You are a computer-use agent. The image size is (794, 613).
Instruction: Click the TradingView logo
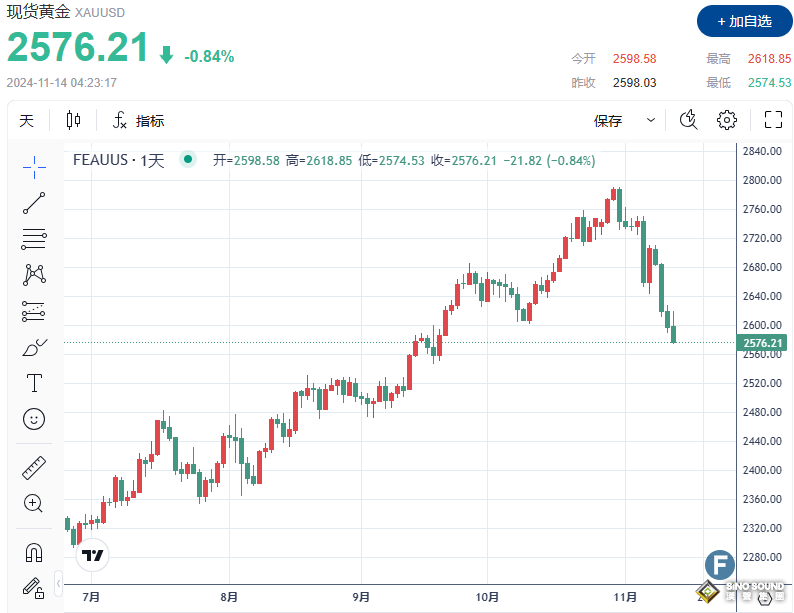(93, 555)
